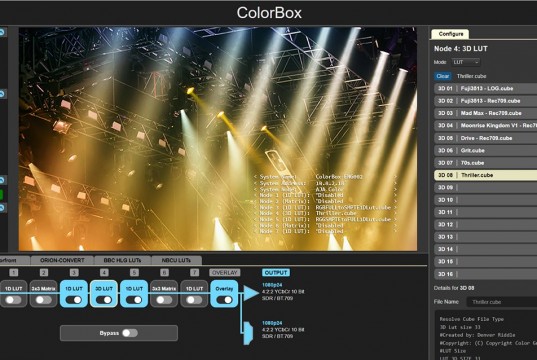
Task: Select the node 6 3x3 Matrix block
Action: point(164,294)
